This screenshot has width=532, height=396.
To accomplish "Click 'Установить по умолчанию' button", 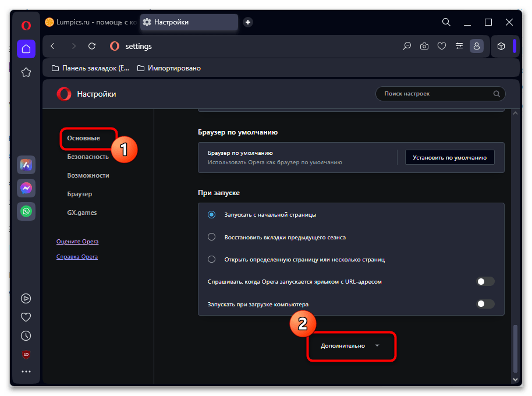I will pos(449,157).
